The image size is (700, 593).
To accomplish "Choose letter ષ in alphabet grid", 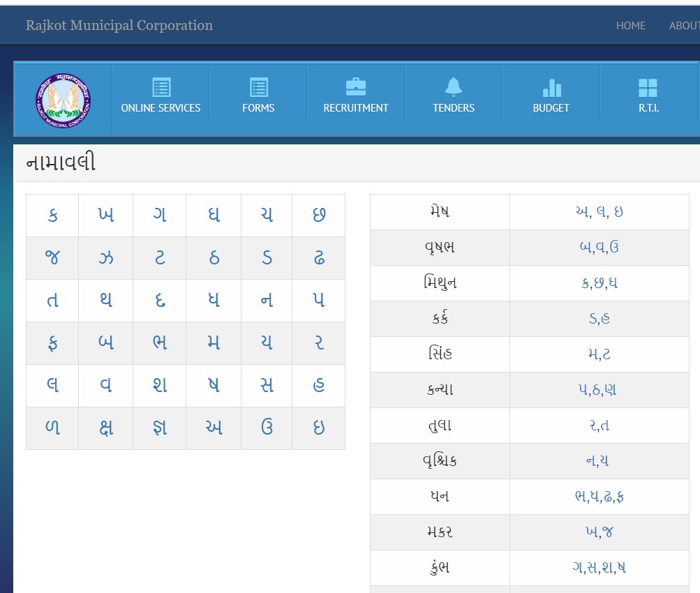I will point(214,384).
